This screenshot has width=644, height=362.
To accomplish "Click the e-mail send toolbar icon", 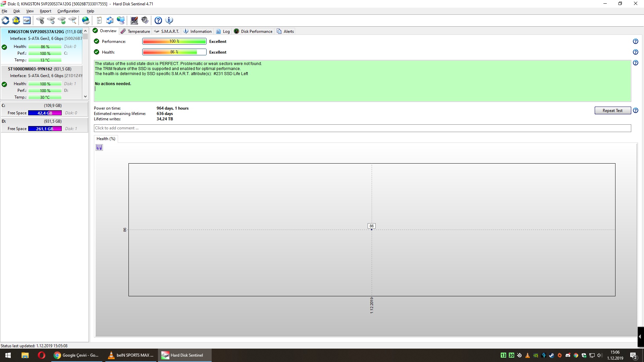I will pos(110,20).
